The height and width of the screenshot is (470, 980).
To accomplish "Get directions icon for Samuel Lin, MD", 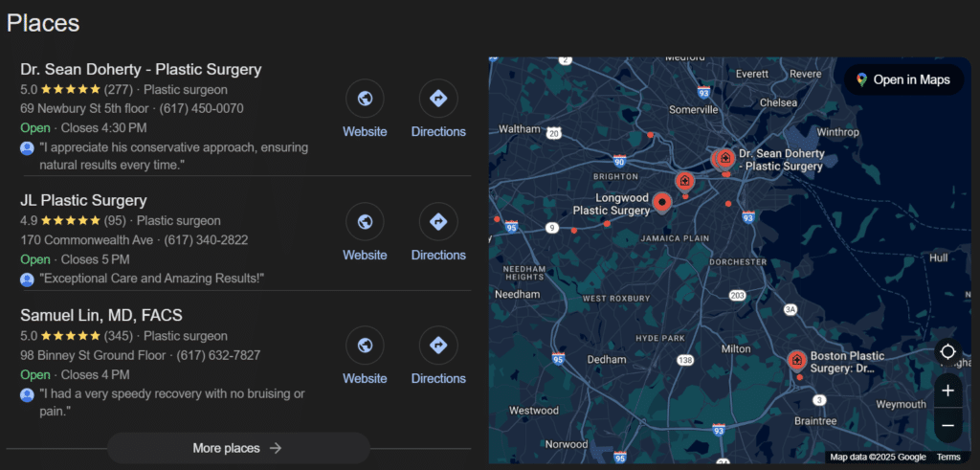I will click(438, 345).
